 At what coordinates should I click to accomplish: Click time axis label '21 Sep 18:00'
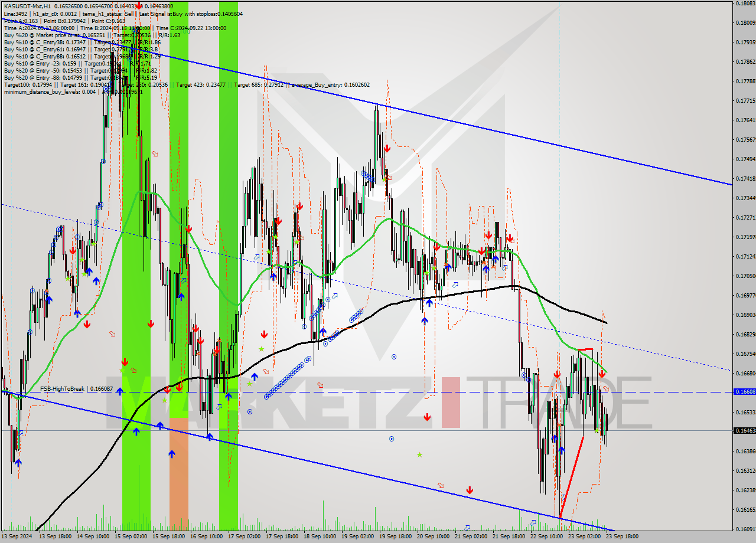click(x=509, y=537)
